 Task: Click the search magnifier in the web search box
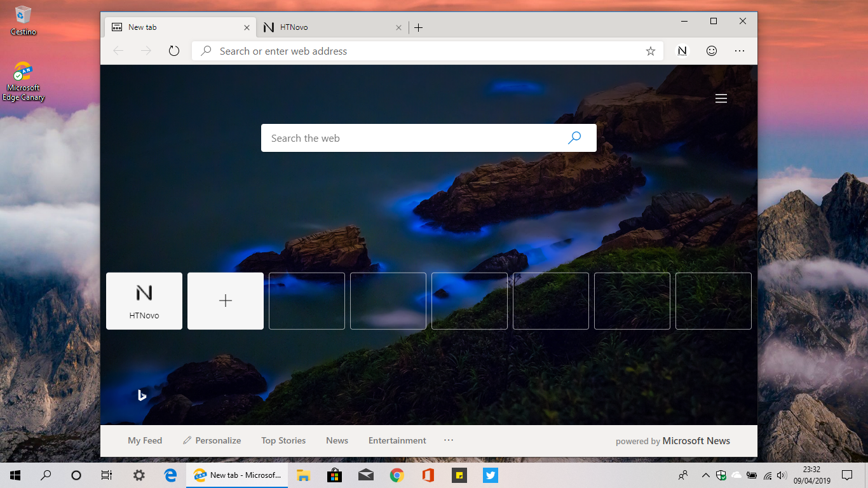pyautogui.click(x=574, y=137)
